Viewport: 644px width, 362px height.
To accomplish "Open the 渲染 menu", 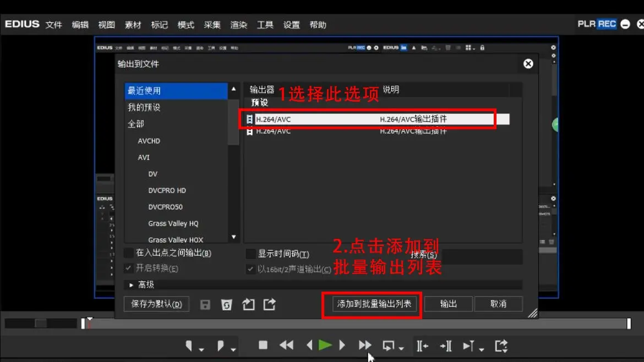I will pos(239,25).
